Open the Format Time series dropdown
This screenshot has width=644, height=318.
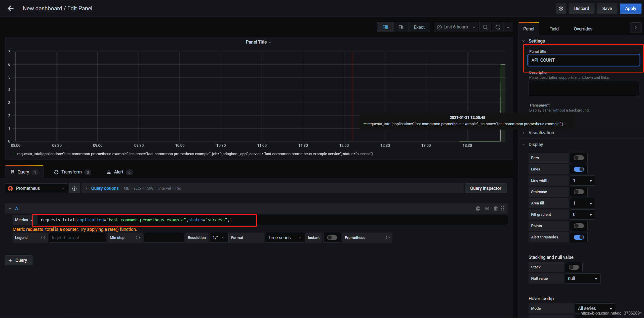285,238
